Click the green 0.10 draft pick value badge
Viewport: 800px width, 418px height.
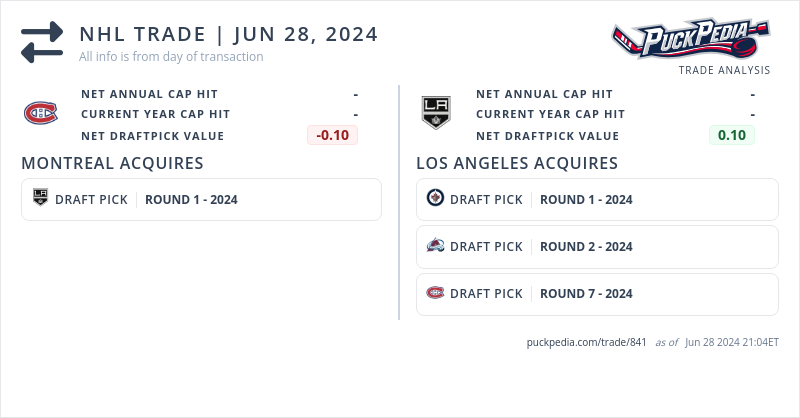(732, 135)
